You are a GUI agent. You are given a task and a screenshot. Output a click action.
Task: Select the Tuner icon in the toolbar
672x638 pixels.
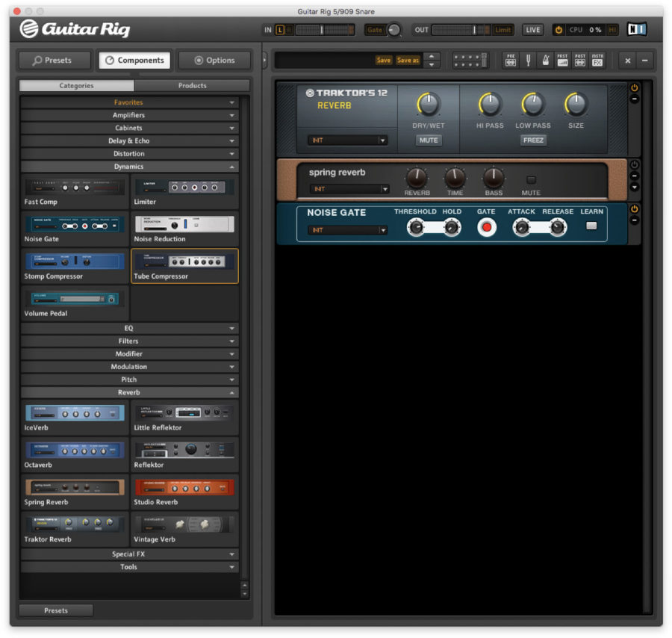[x=529, y=60]
